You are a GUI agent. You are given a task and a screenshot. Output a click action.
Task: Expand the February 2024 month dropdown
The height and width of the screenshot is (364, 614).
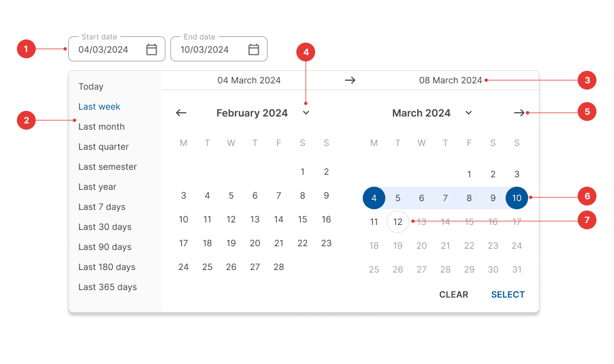click(306, 113)
